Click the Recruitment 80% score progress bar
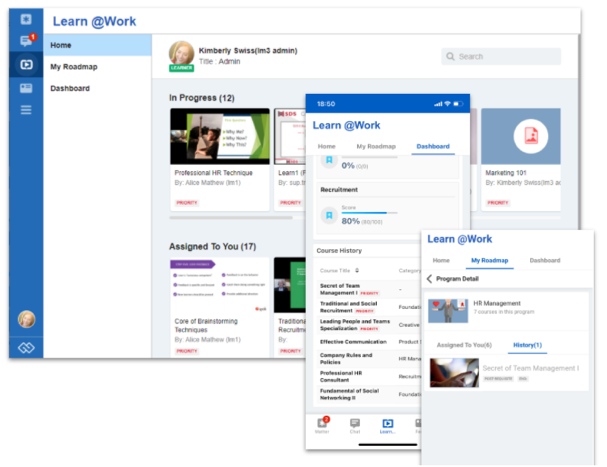Screen dimensions: 607x467 (369, 213)
